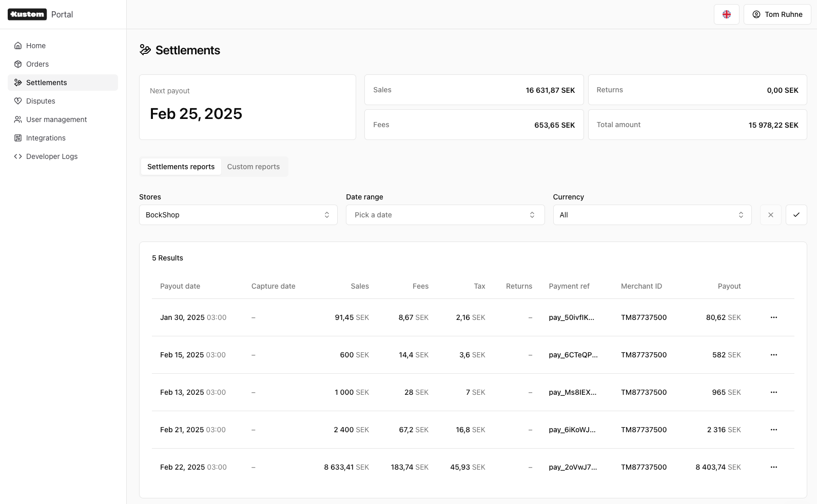Click the Settlements sidebar icon

(x=18, y=83)
